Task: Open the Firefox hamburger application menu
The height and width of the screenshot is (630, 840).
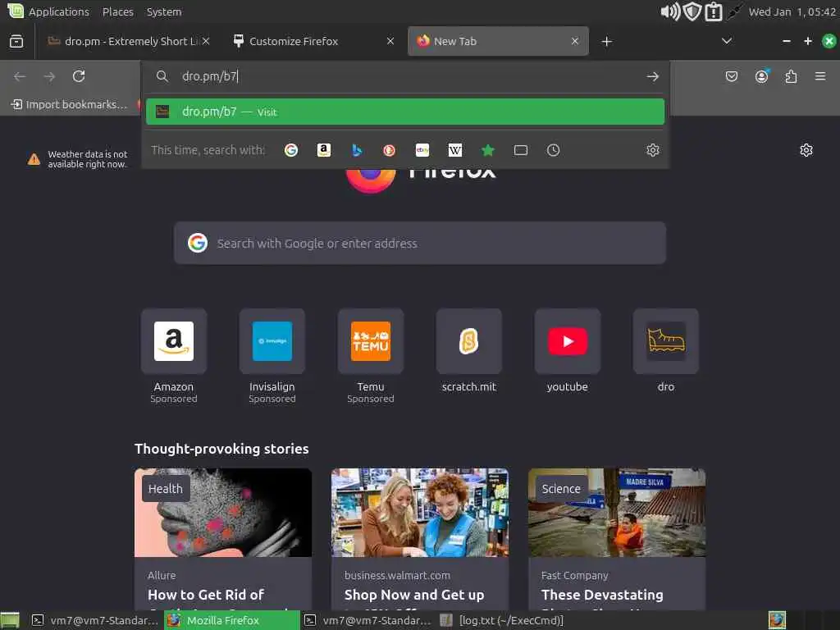Action: [820, 76]
